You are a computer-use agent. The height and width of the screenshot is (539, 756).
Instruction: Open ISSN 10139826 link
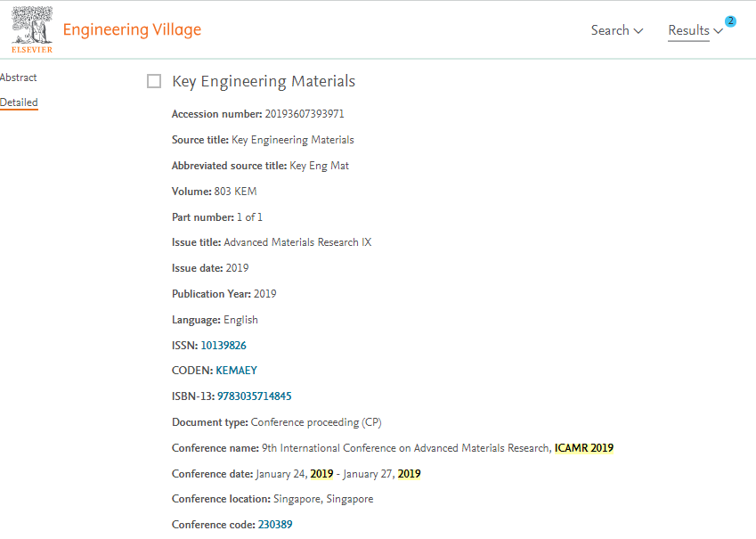[x=224, y=346]
